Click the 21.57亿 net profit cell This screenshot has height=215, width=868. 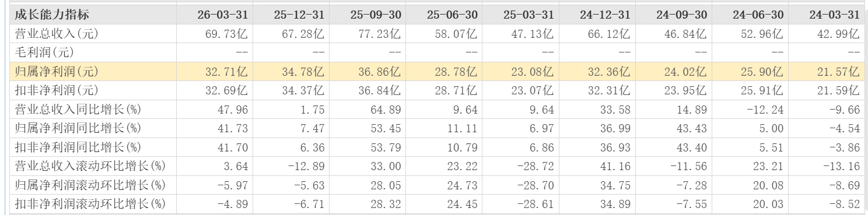click(837, 72)
